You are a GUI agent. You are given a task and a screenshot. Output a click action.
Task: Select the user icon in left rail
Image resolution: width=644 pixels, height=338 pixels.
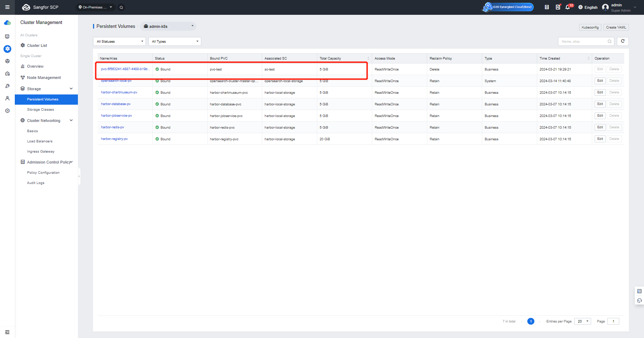coord(7,98)
